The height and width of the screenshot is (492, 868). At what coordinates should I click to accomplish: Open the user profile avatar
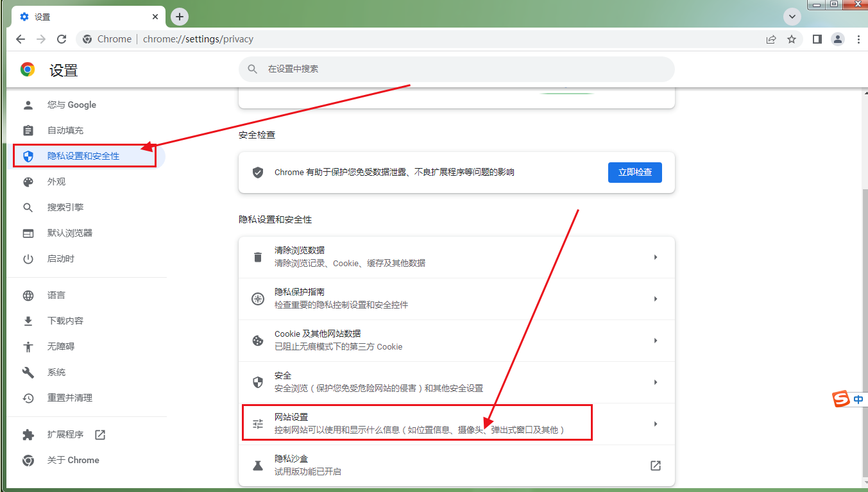tap(838, 39)
